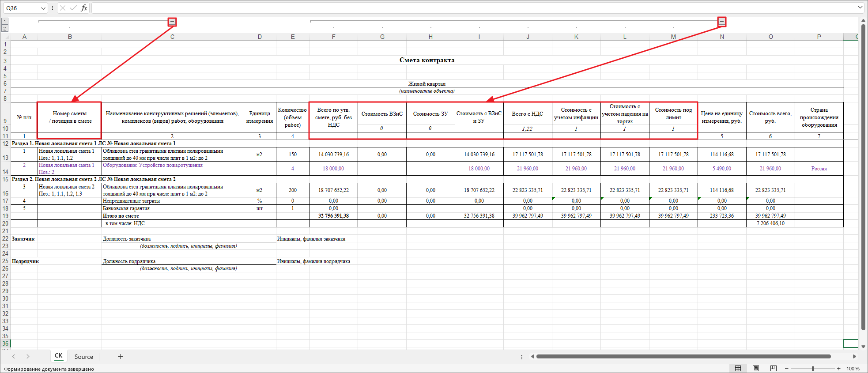Click the zoom in plus icon
This screenshot has height=373, width=868.
coord(838,368)
